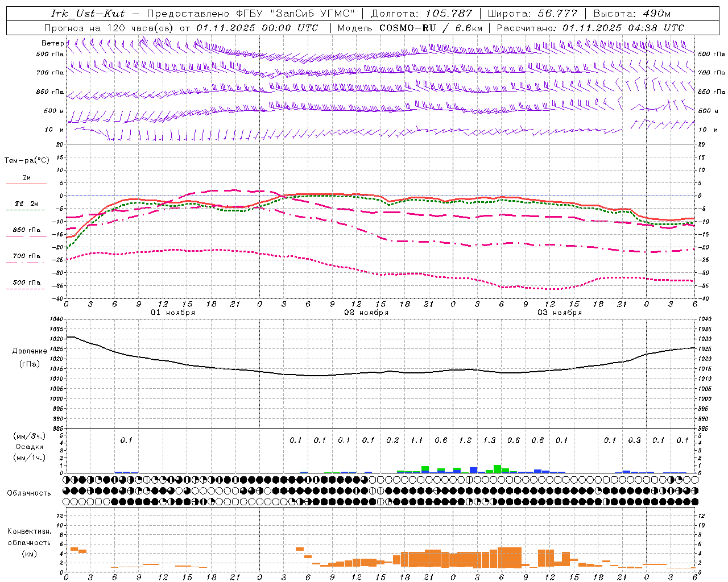
Task: Click the "(мм/1ч.)" precipitation unit label
Action: [x=29, y=458]
